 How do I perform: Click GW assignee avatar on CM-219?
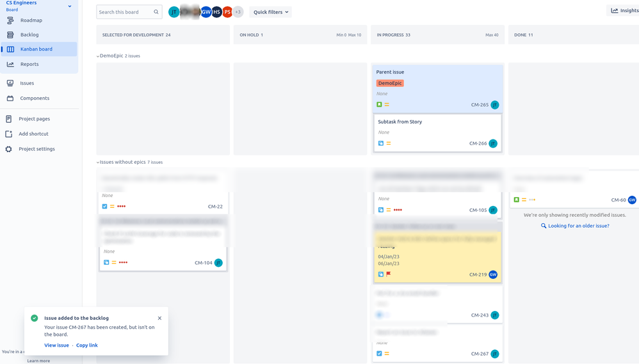493,274
